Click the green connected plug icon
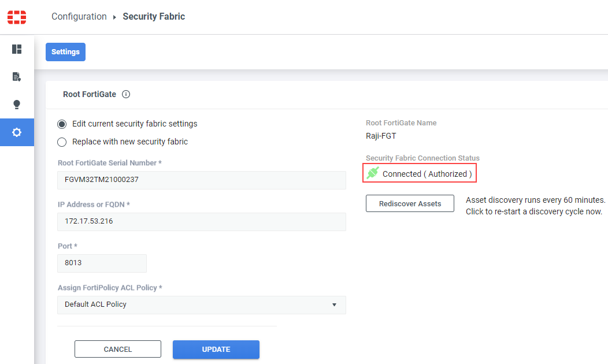The height and width of the screenshot is (364, 608). (x=373, y=173)
